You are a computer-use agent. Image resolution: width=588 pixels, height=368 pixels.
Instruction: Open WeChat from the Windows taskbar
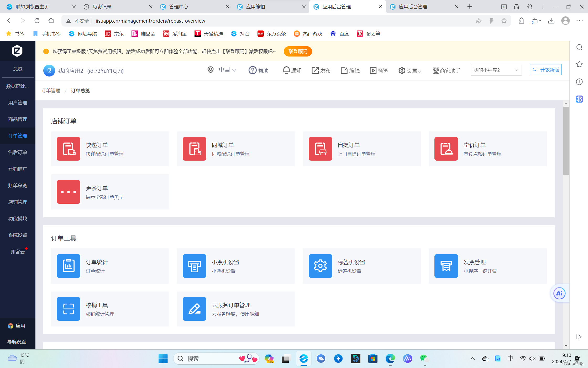click(x=424, y=359)
